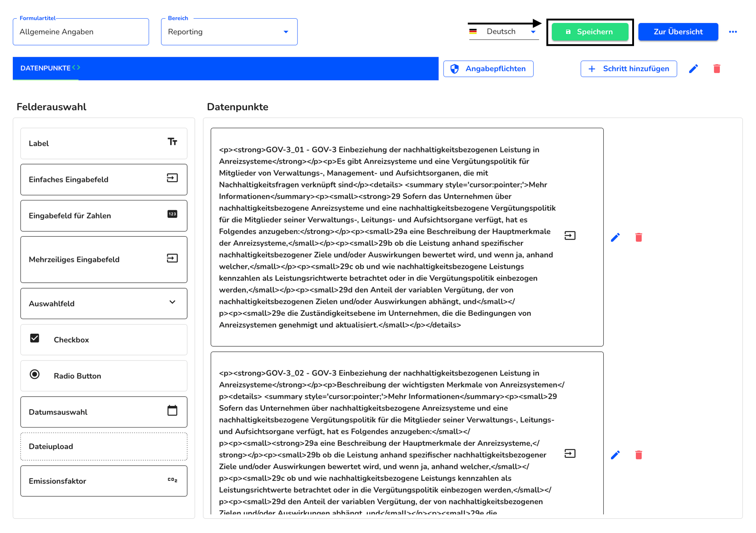Screen dimensions: 756x533
Task: Edit the GOV-3_02 data point
Action: pyautogui.click(x=615, y=455)
